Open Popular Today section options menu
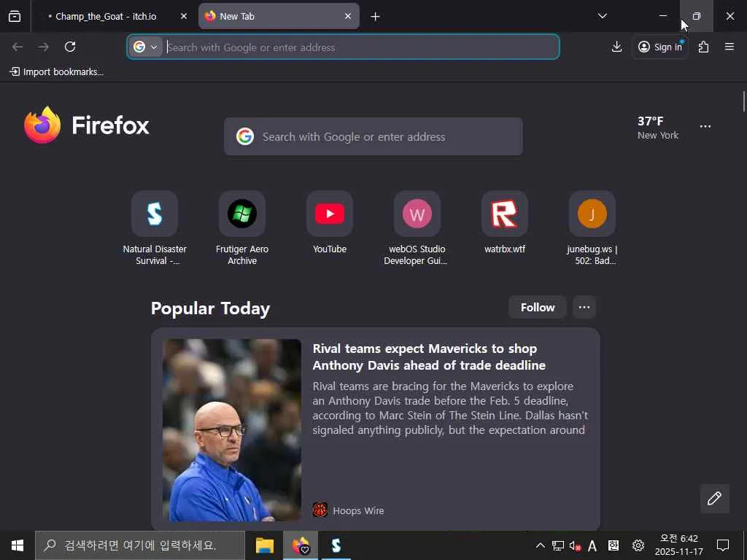 coord(584,308)
